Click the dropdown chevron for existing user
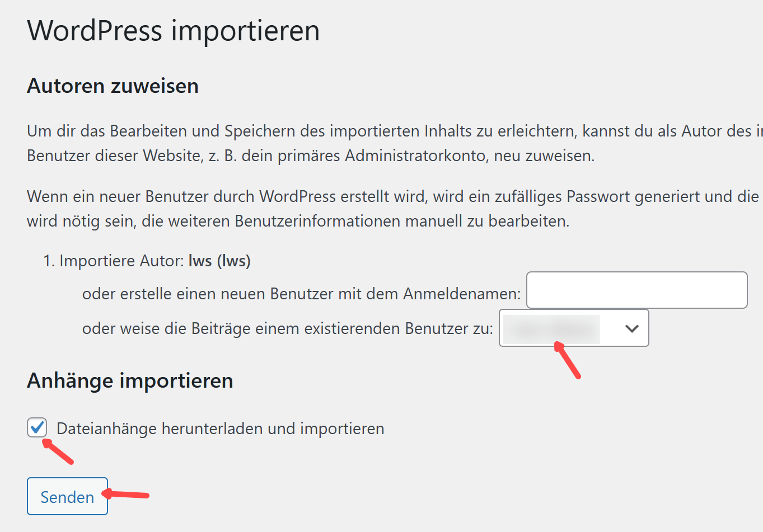763x532 pixels. pos(631,328)
